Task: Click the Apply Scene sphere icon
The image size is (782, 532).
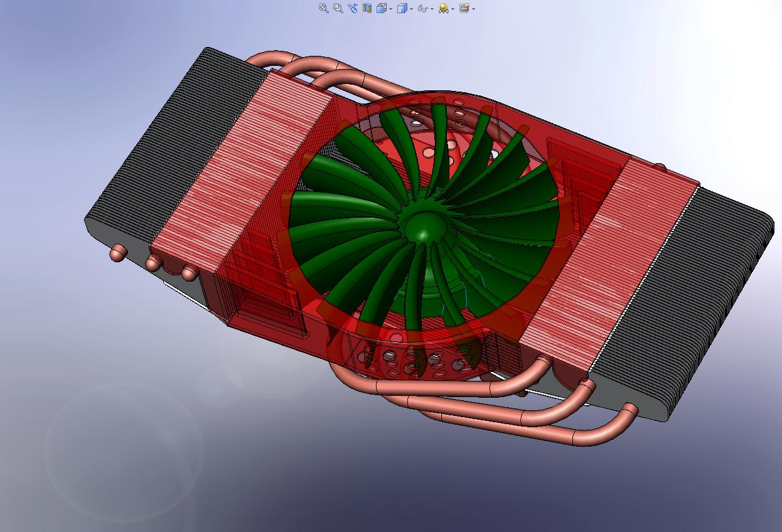Action: tap(444, 8)
